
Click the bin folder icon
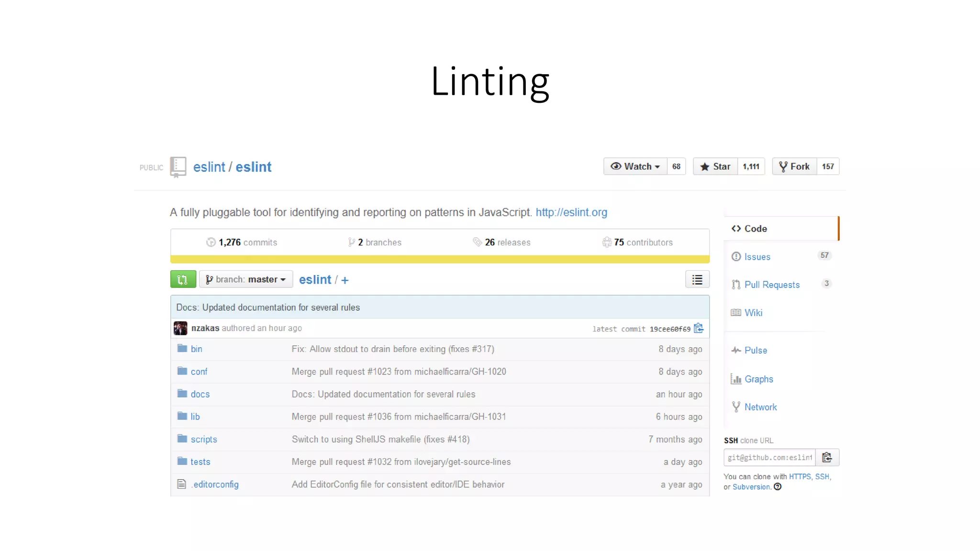tap(182, 348)
